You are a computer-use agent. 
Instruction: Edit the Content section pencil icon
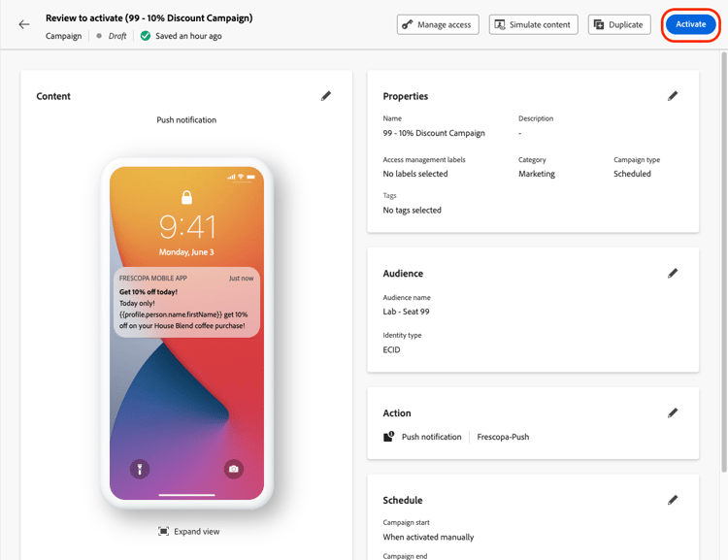click(326, 96)
